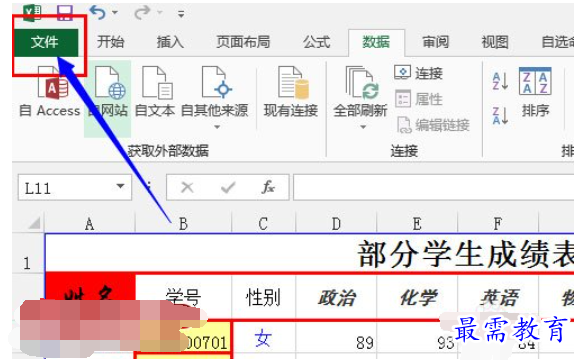Click the cell containing 女

tap(263, 338)
